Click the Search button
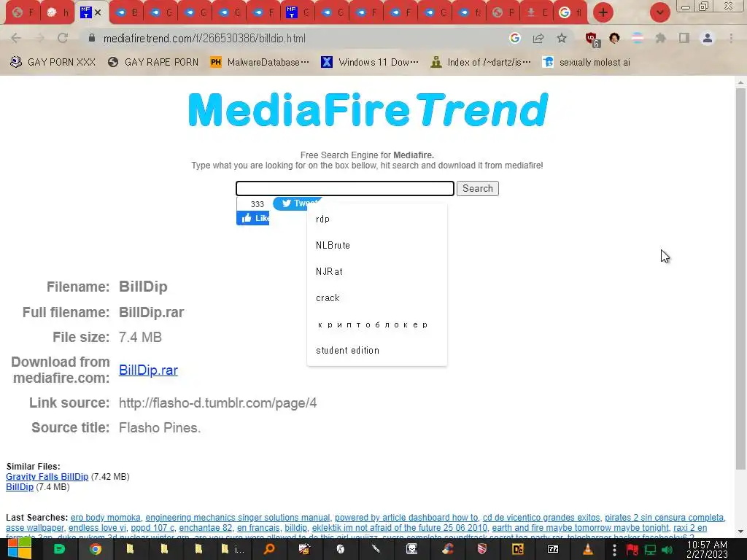 (478, 189)
